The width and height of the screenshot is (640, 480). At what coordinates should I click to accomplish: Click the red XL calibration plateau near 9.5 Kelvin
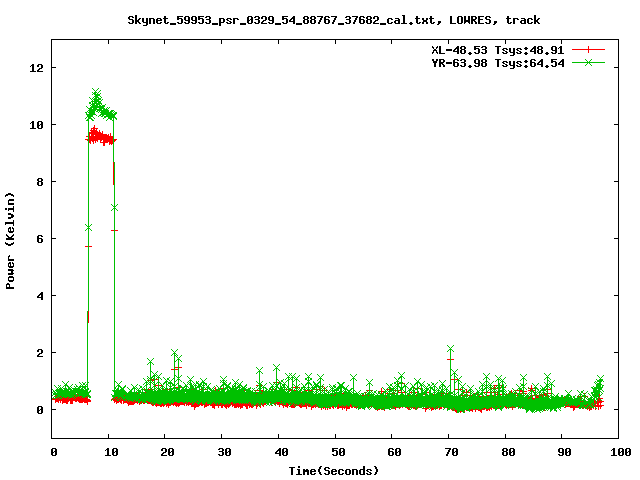101,137
